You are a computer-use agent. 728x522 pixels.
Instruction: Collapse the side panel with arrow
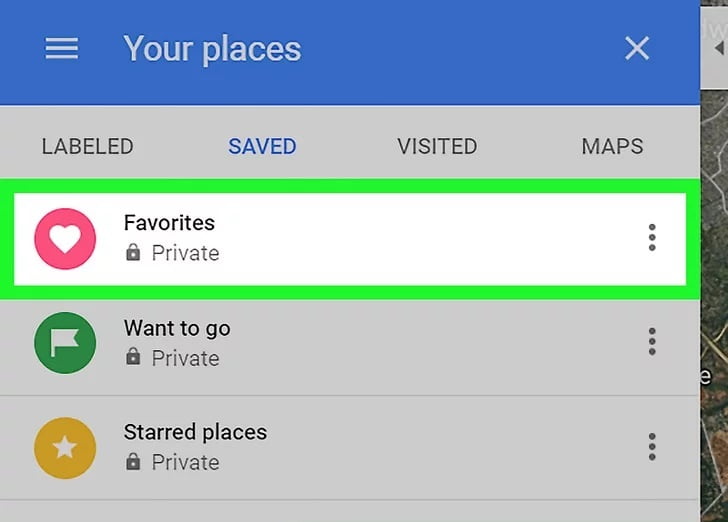pos(718,48)
